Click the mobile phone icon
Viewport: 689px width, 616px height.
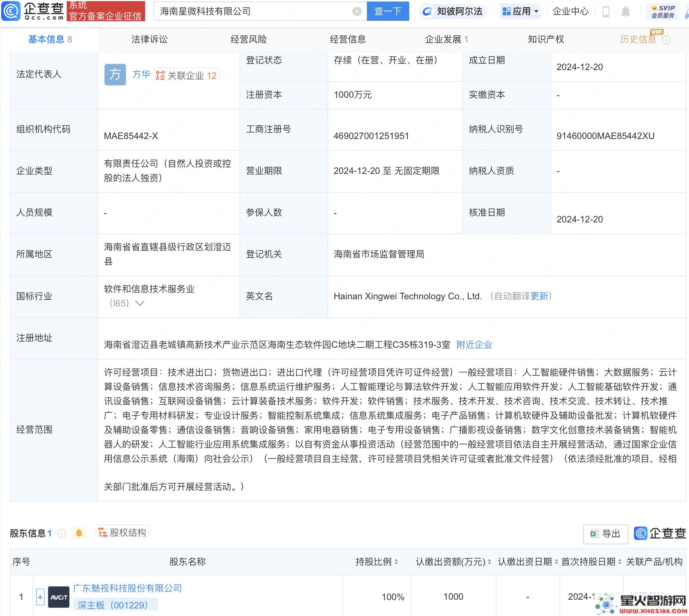point(606,12)
